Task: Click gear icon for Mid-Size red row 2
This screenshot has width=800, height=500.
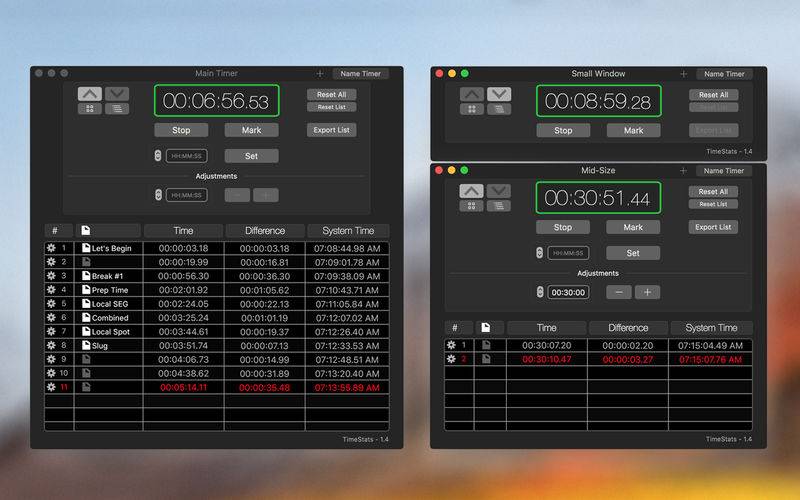Action: coord(451,359)
